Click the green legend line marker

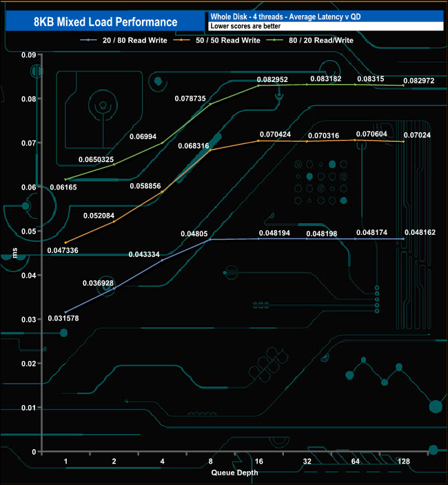pos(274,40)
